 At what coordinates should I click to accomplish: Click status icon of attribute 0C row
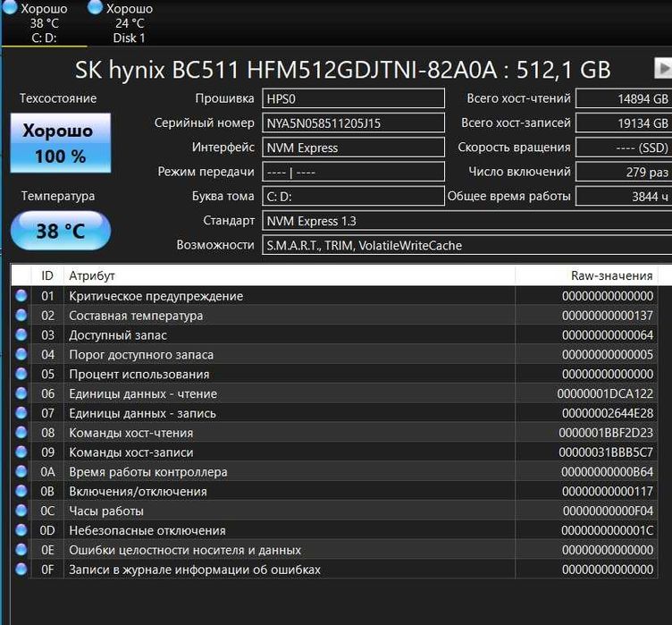[21, 511]
